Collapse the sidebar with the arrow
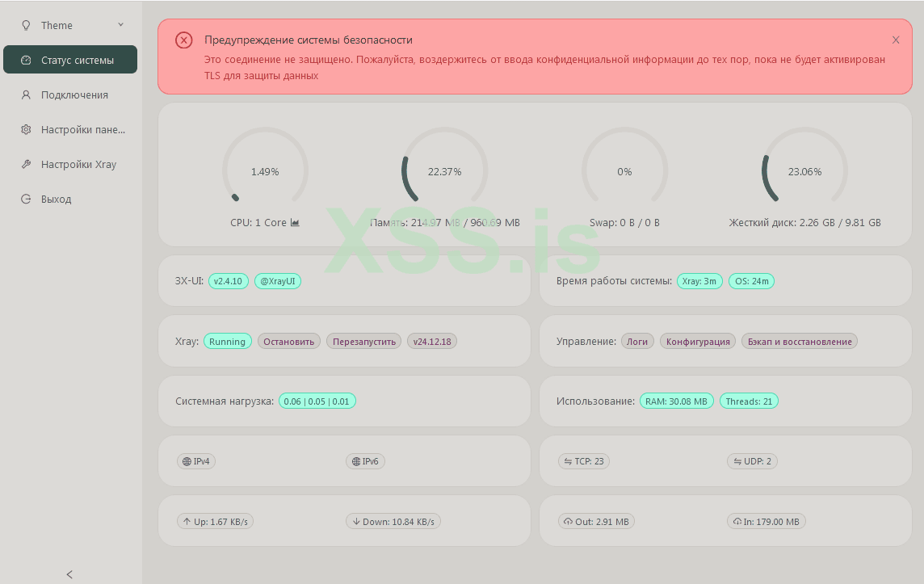Screen dimensions: 924x584 pos(69,574)
